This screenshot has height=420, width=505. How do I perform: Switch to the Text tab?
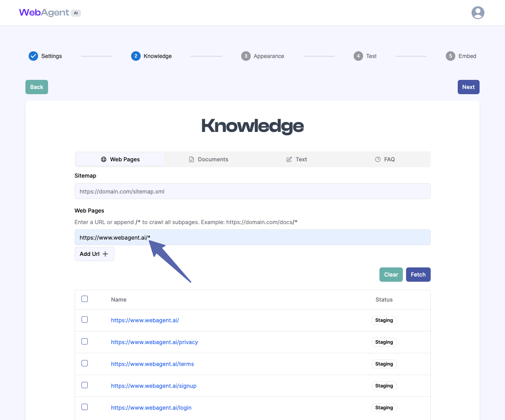click(297, 159)
